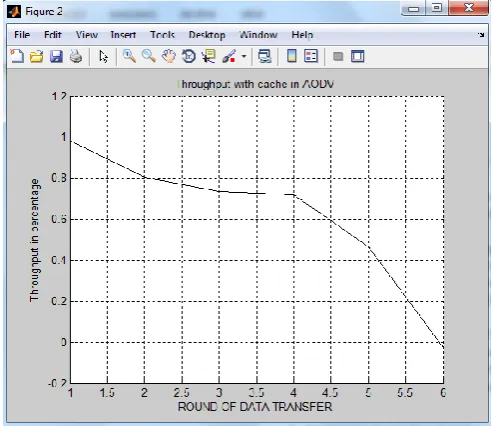The width and height of the screenshot is (493, 426).
Task: Open the brush color dropdown arrow
Action: pyautogui.click(x=244, y=56)
